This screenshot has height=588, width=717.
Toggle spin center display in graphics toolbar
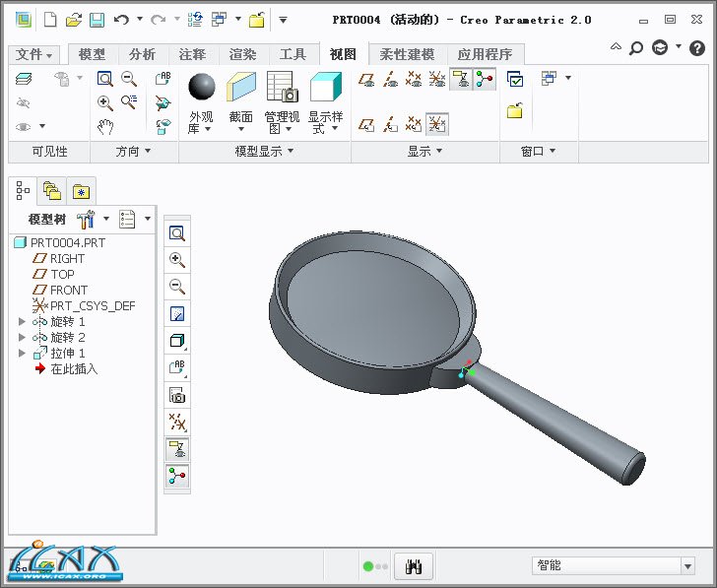click(177, 477)
